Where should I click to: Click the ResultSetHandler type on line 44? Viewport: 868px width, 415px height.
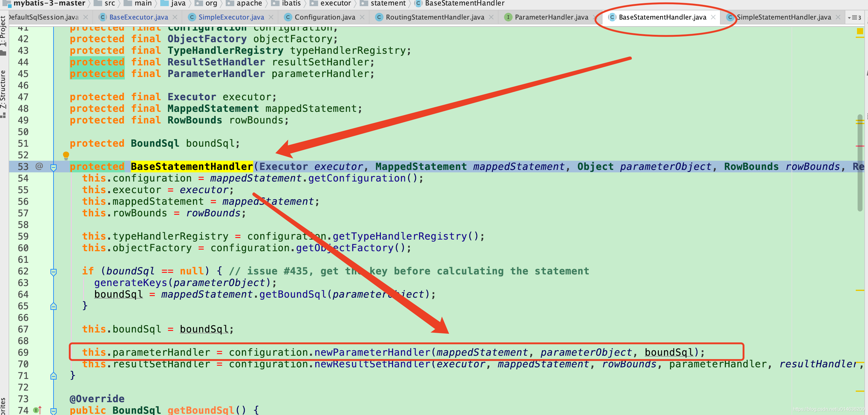(x=216, y=62)
